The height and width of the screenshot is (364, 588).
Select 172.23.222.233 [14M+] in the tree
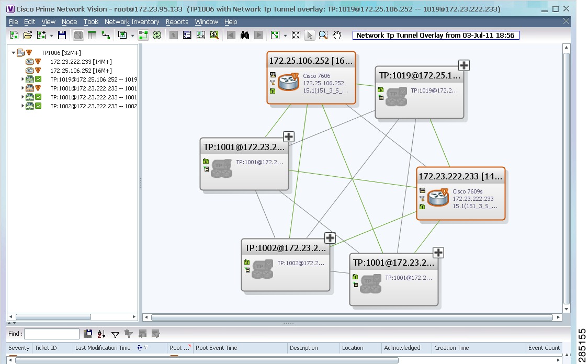[x=81, y=62]
